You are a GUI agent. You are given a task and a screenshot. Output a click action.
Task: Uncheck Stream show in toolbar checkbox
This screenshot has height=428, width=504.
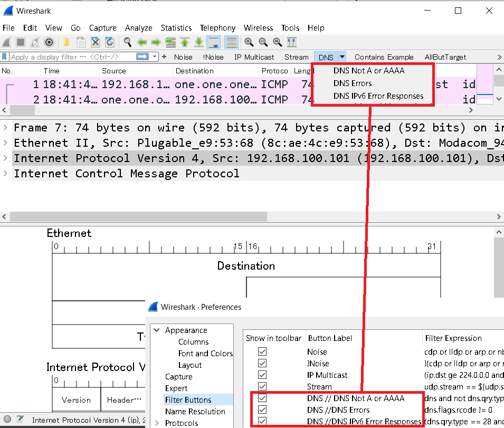262,386
